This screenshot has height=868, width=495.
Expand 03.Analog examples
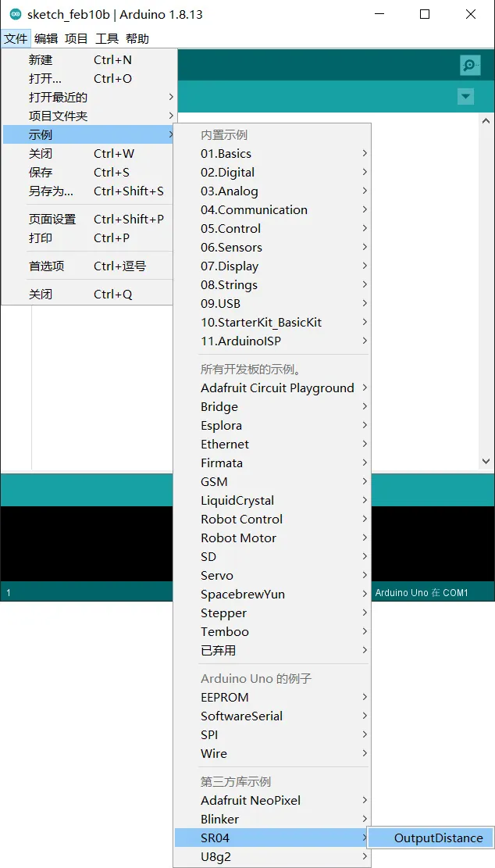pyautogui.click(x=272, y=191)
